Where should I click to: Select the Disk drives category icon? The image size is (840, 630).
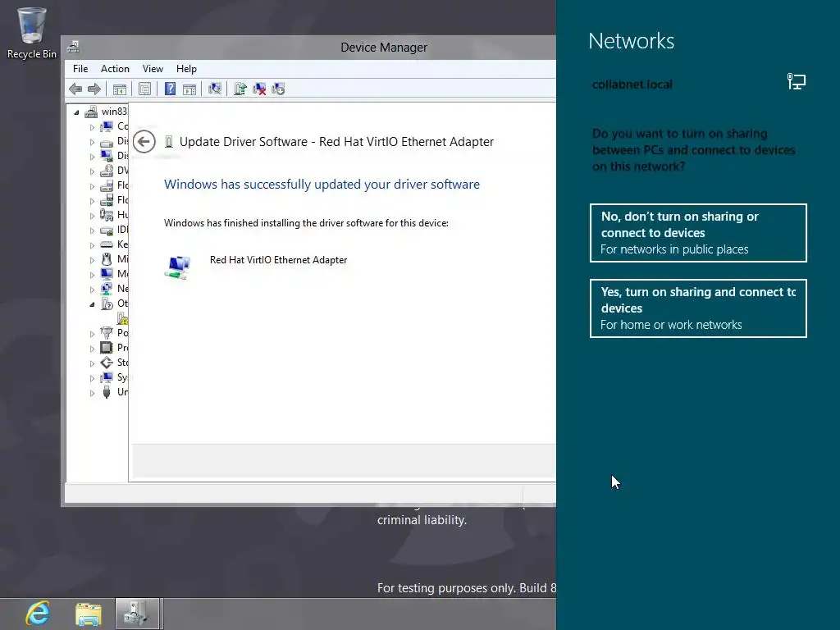(x=107, y=141)
